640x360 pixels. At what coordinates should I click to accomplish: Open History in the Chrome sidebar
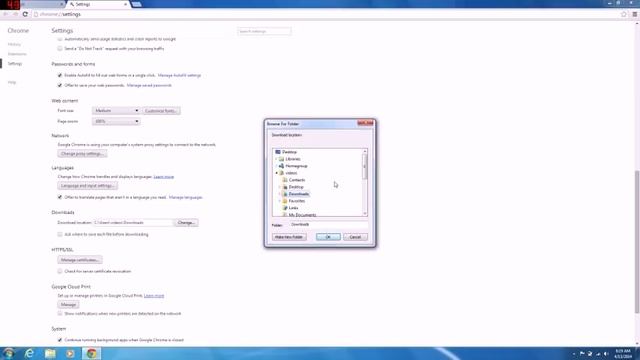tap(14, 44)
